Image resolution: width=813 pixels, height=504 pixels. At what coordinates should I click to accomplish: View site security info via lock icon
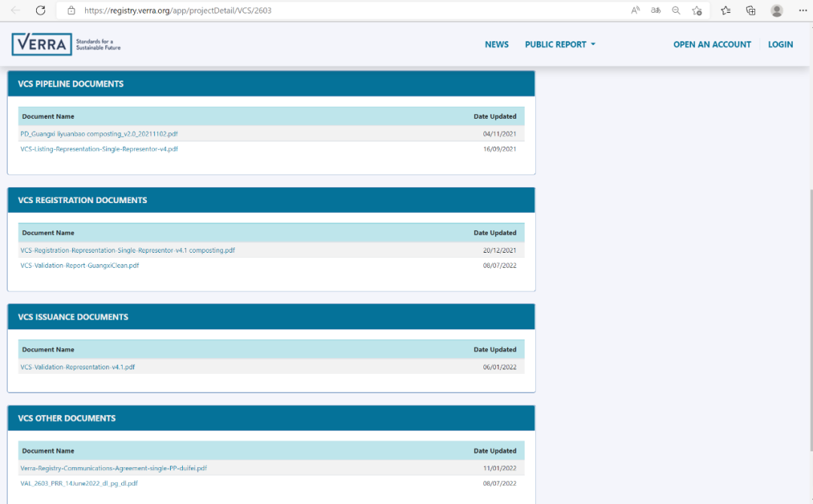pos(72,11)
